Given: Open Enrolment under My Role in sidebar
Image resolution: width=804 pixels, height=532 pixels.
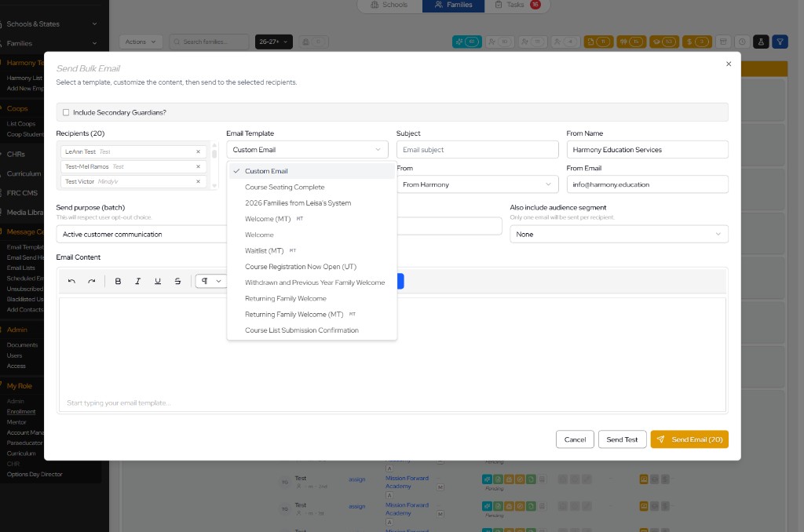Looking at the screenshot, I should (21, 412).
